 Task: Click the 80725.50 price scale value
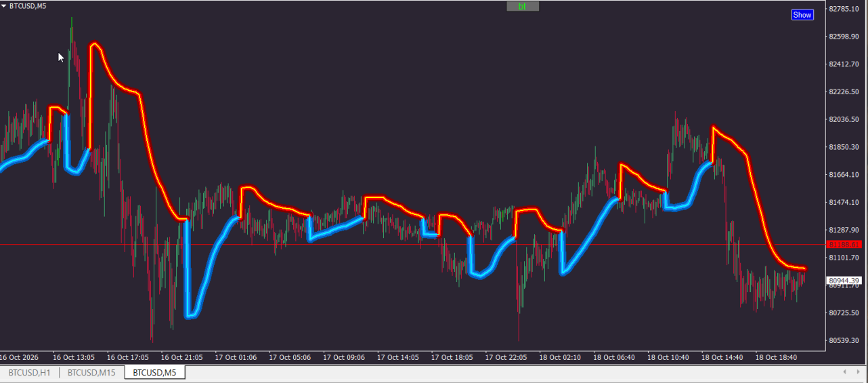844,313
